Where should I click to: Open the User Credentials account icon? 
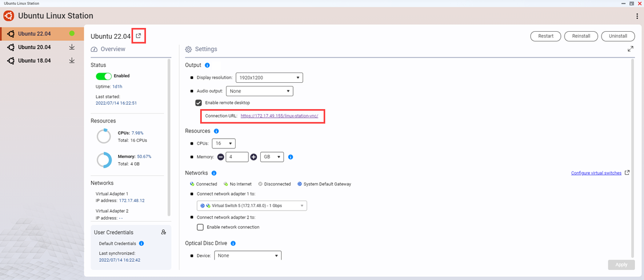point(164,232)
